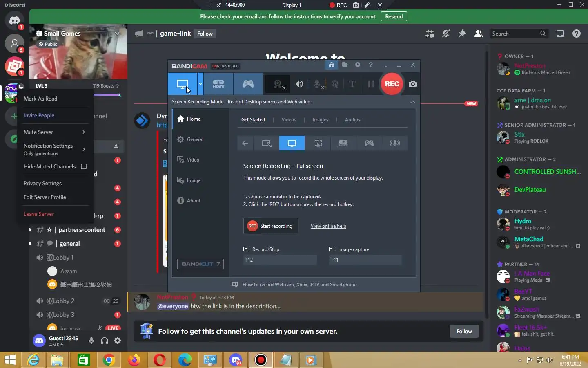Open pinned messages pin icon
The width and height of the screenshot is (588, 368).
(462, 34)
